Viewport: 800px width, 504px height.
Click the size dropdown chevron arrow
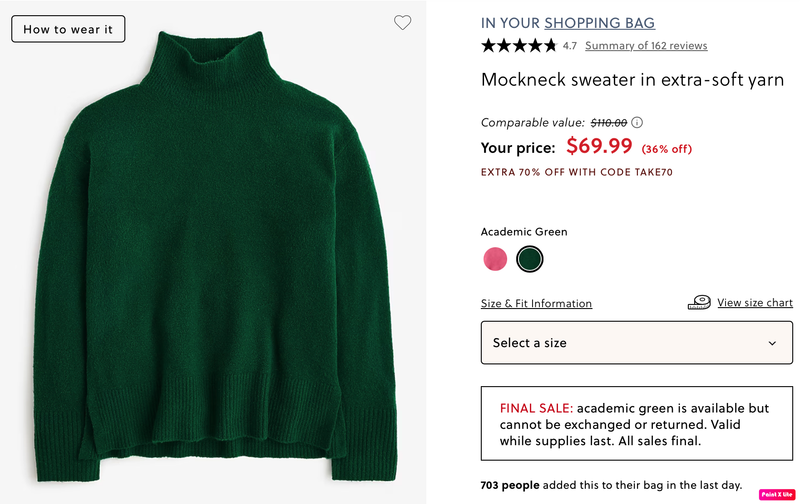pyautogui.click(x=772, y=343)
